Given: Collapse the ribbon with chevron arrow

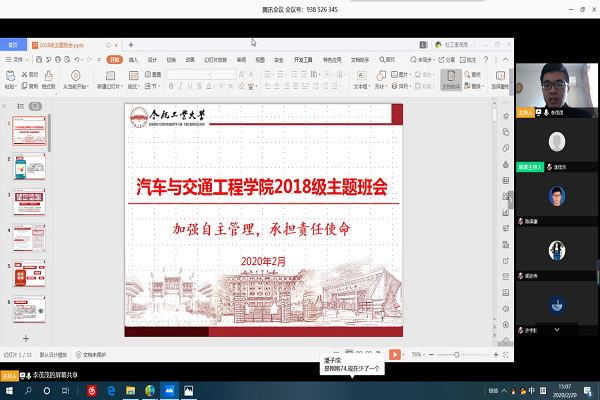Looking at the screenshot, I should pyautogui.click(x=506, y=60).
